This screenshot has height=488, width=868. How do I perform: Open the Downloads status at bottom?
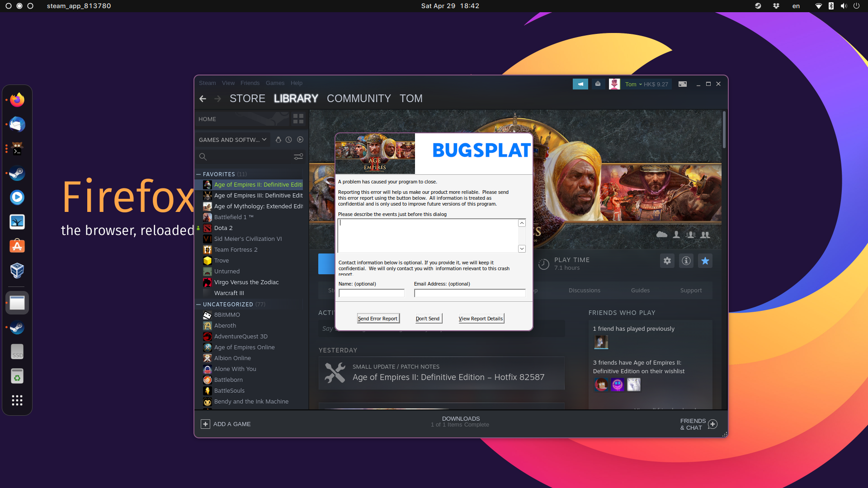pos(460,422)
